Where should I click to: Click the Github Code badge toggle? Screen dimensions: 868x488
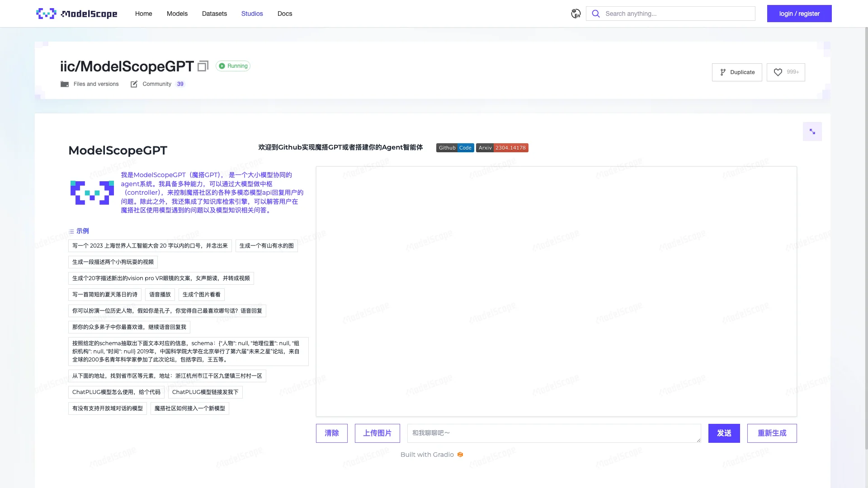point(455,148)
